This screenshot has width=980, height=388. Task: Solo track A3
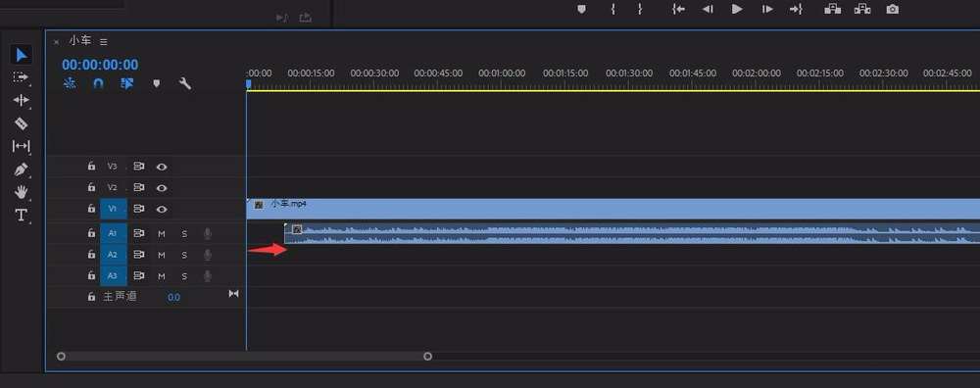pyautogui.click(x=184, y=276)
